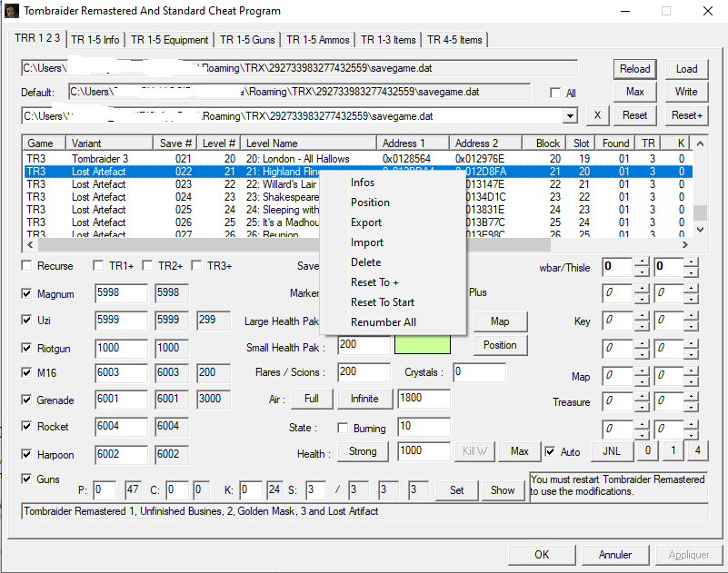
Task: Uncheck the Harpoon checkbox
Action: pyautogui.click(x=26, y=454)
